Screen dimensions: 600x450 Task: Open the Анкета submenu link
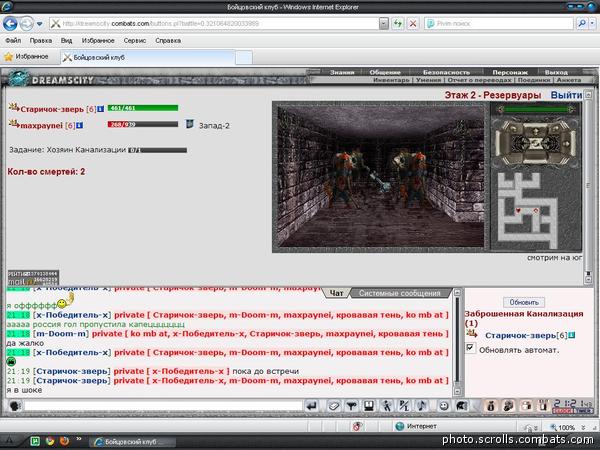pos(569,80)
